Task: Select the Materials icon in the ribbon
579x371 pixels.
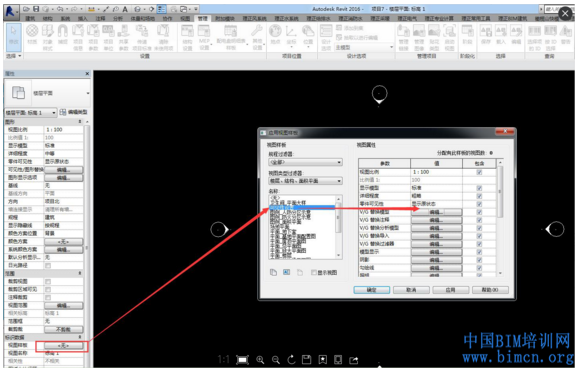Action: coord(32,34)
